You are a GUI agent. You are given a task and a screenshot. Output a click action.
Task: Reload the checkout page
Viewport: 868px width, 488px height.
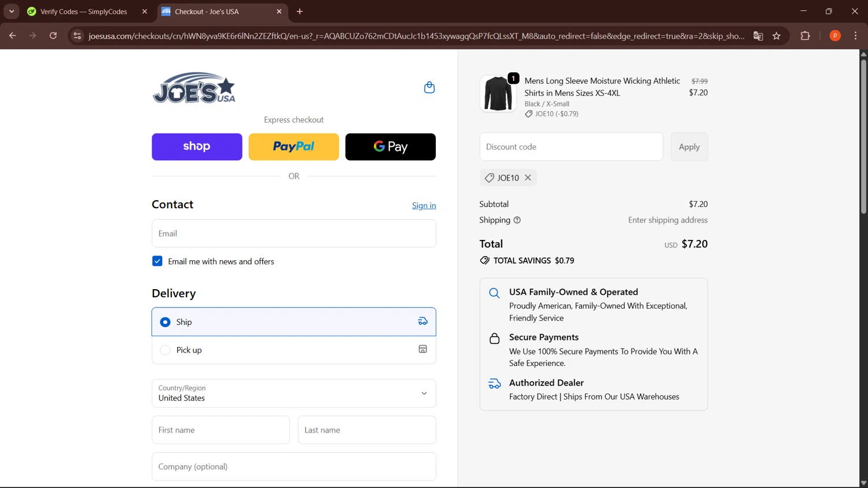coord(53,36)
